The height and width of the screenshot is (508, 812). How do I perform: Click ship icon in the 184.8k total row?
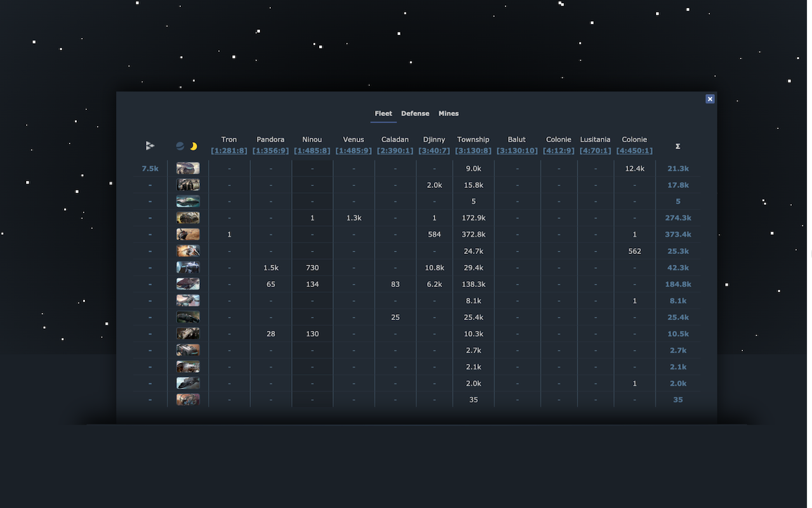pos(188,284)
